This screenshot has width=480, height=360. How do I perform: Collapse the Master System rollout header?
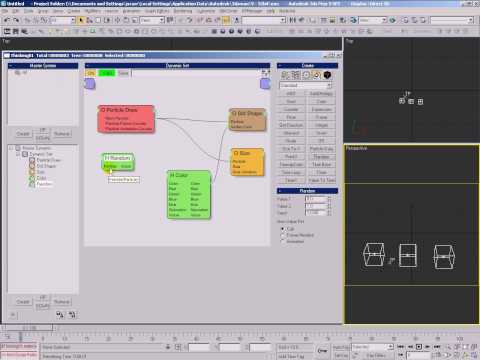point(43,66)
